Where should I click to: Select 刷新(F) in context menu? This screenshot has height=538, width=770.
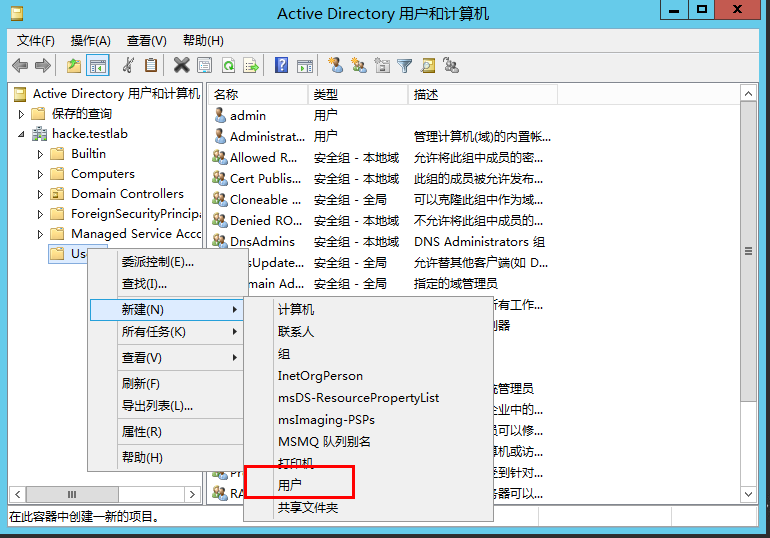166,383
